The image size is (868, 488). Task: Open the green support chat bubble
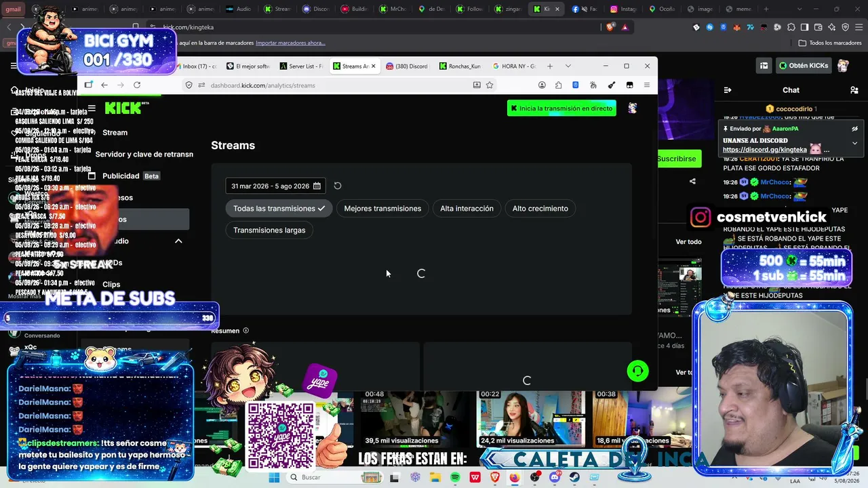(x=637, y=371)
